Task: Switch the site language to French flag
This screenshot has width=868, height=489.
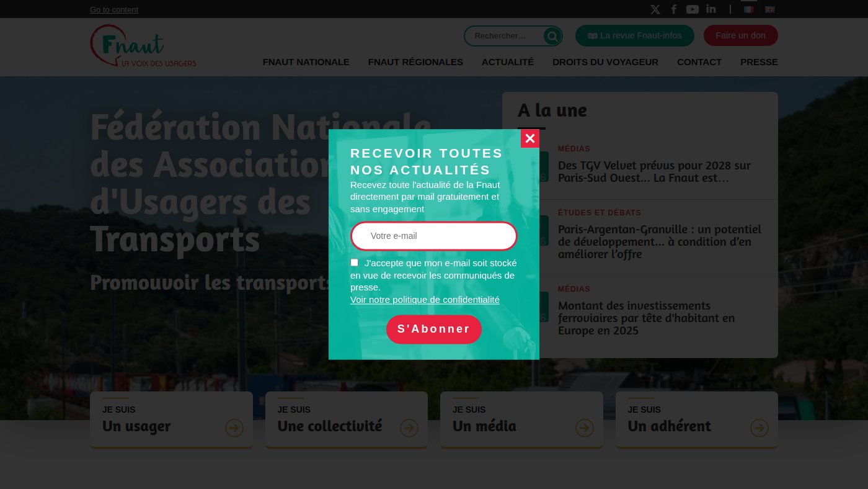Action: click(749, 9)
